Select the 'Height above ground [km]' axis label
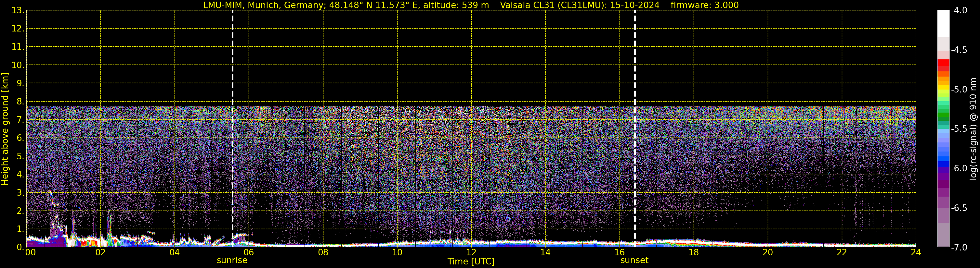The image size is (980, 268). click(x=5, y=129)
